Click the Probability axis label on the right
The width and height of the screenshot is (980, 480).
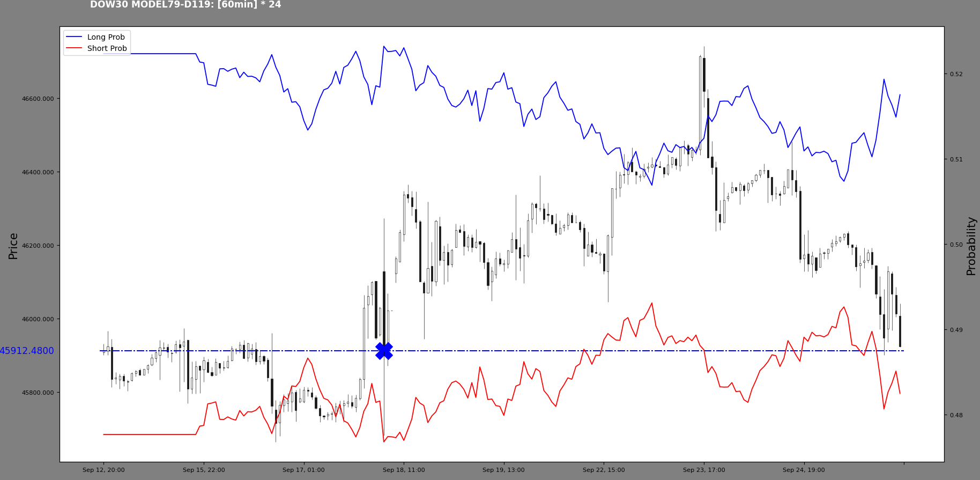click(x=971, y=246)
